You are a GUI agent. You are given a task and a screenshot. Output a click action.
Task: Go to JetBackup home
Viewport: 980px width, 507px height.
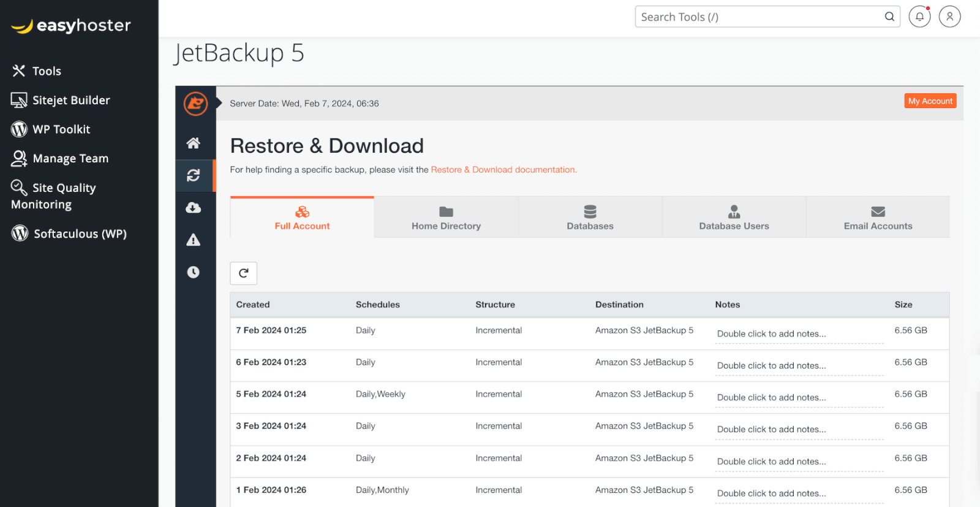[x=194, y=143]
